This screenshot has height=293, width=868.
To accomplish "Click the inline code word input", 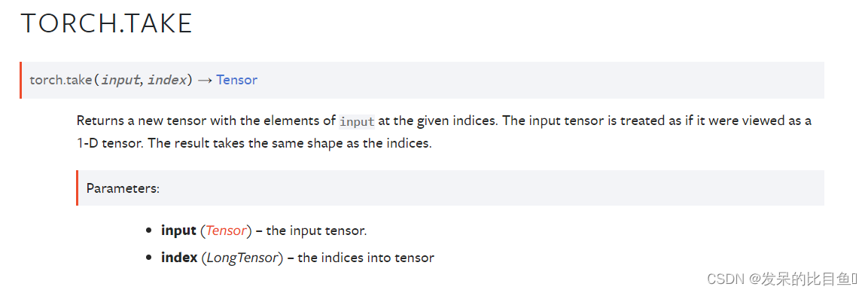I will coord(357,121).
